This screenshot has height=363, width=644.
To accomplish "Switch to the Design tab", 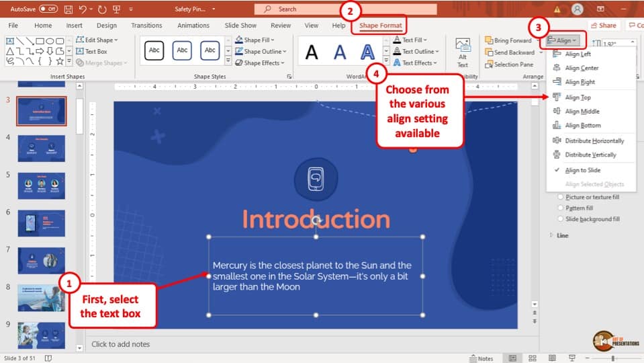I will [x=107, y=26].
